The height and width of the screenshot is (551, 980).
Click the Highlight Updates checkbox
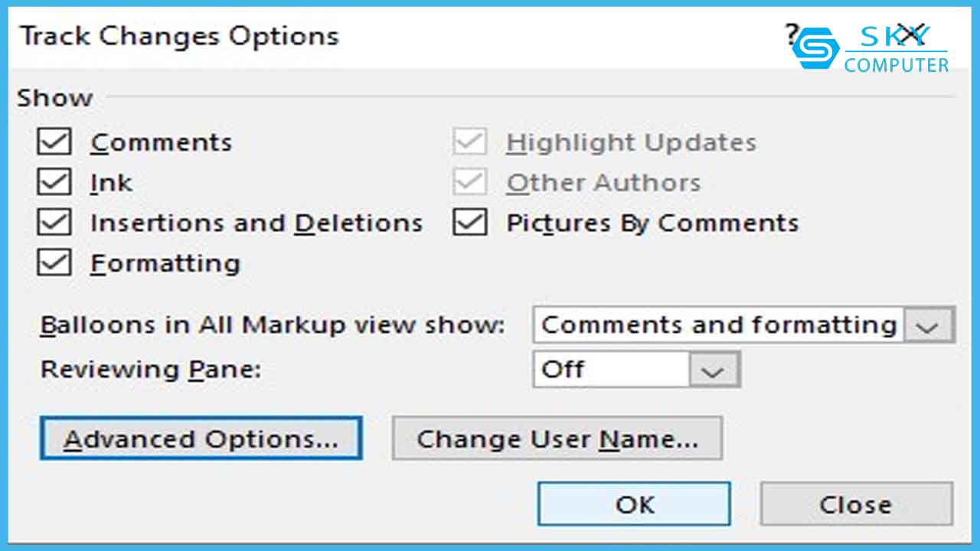pyautogui.click(x=470, y=142)
